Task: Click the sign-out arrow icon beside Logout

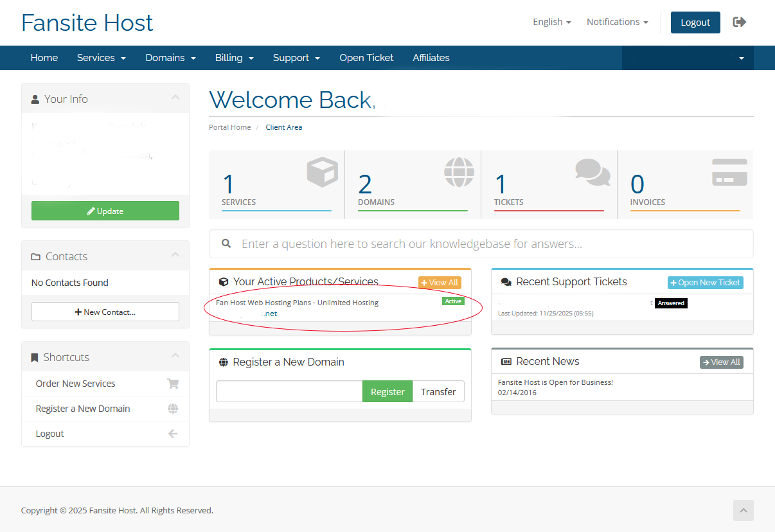Action: click(740, 22)
